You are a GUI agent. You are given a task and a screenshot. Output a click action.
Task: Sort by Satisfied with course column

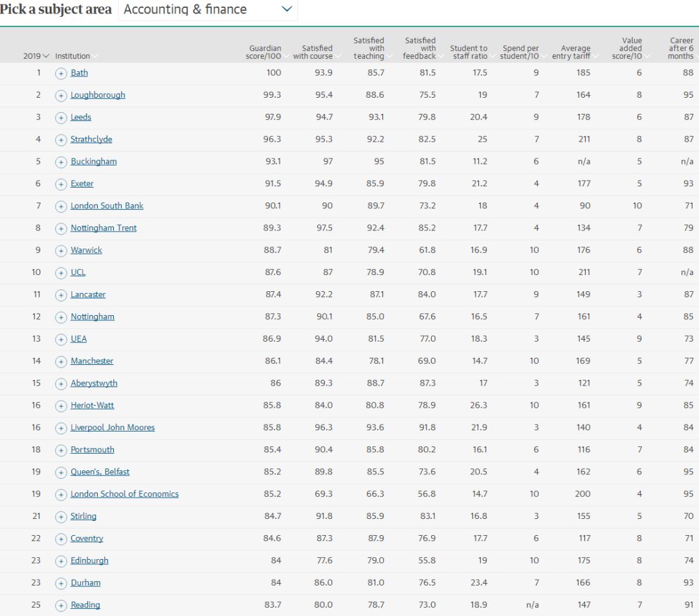(316, 52)
